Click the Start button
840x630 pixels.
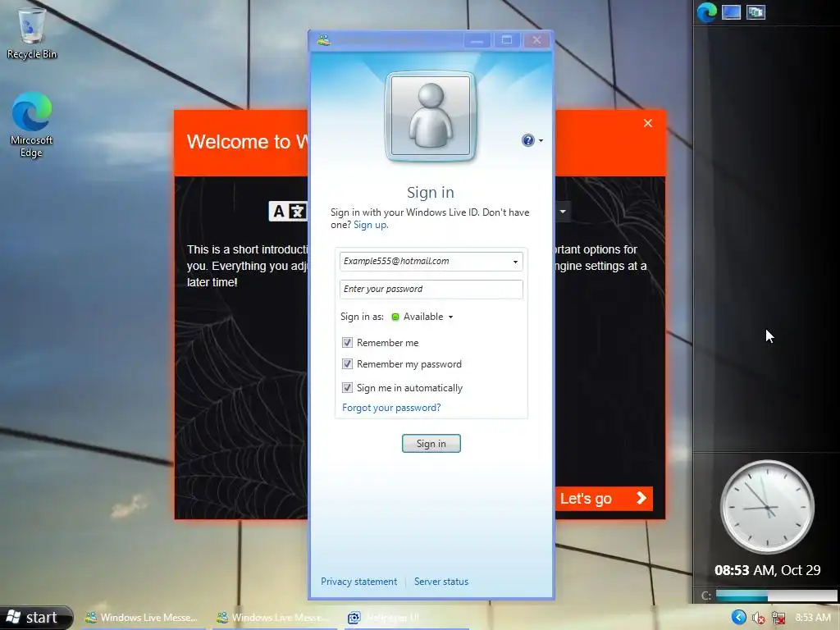click(35, 618)
